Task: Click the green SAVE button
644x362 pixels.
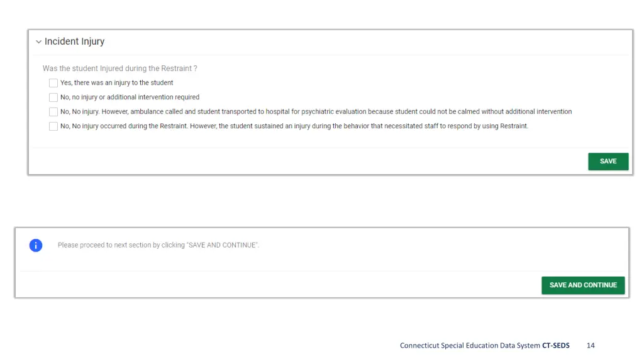Action: [x=608, y=162]
